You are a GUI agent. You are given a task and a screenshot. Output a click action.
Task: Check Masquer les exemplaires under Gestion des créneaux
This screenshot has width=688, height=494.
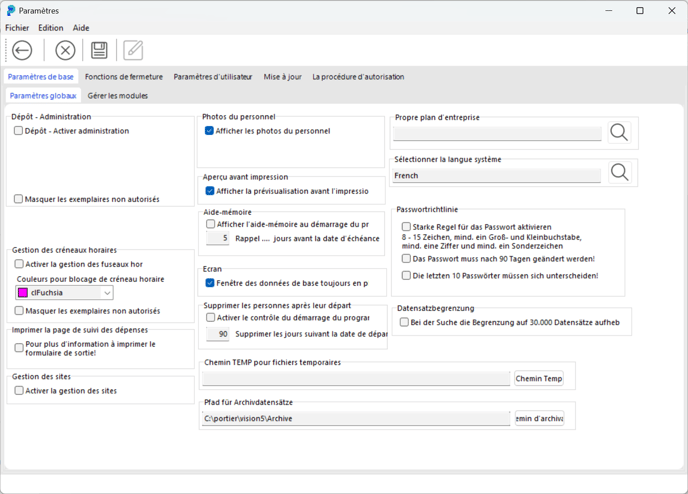pos(19,311)
